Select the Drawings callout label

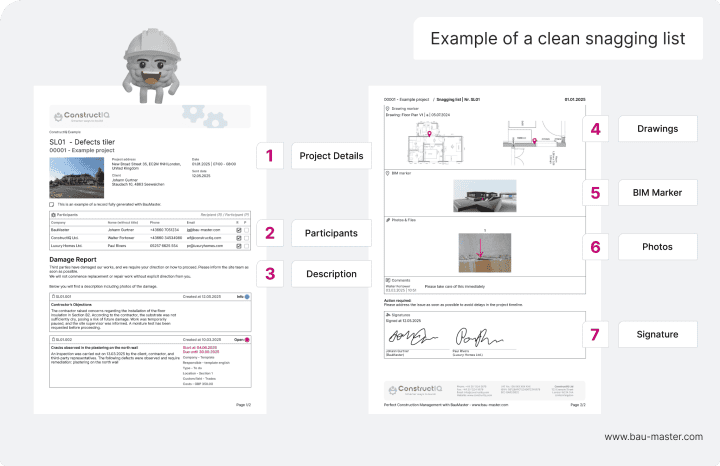pos(655,129)
